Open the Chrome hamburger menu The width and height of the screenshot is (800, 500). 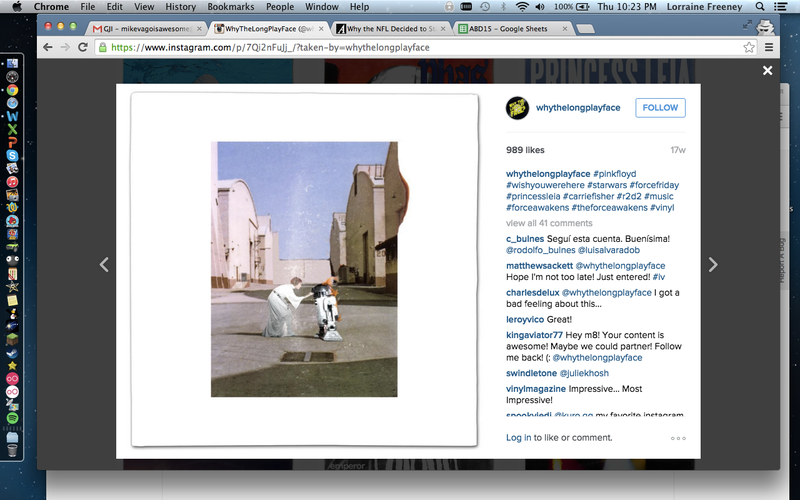coord(769,47)
